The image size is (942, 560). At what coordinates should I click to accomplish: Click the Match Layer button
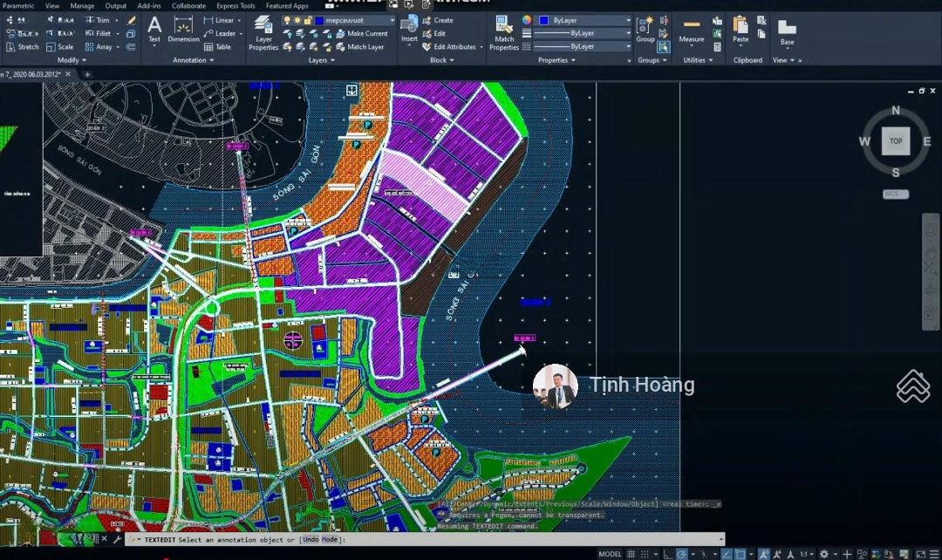[365, 47]
